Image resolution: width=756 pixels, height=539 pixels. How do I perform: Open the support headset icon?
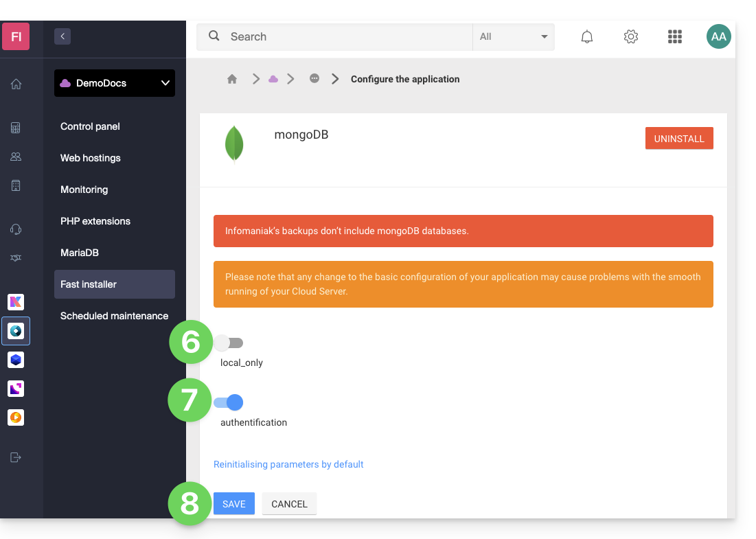pos(16,229)
